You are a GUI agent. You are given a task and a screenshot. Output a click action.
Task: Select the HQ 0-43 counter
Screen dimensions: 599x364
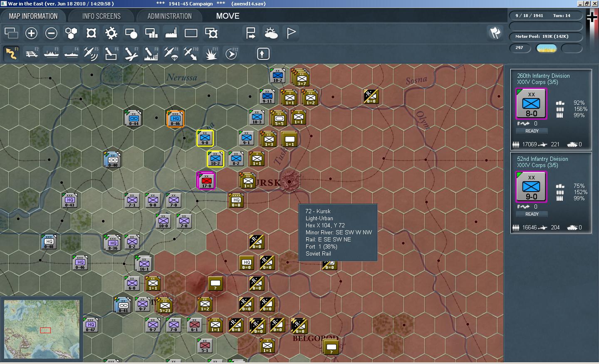pyautogui.click(x=69, y=201)
